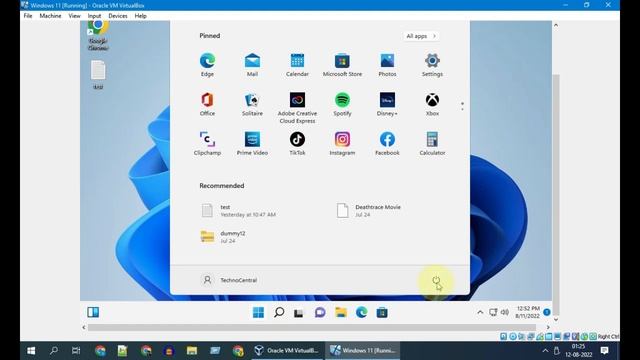Image resolution: width=640 pixels, height=360 pixels.
Task: Open the VirtualBox Help menu
Action: pos(140,16)
